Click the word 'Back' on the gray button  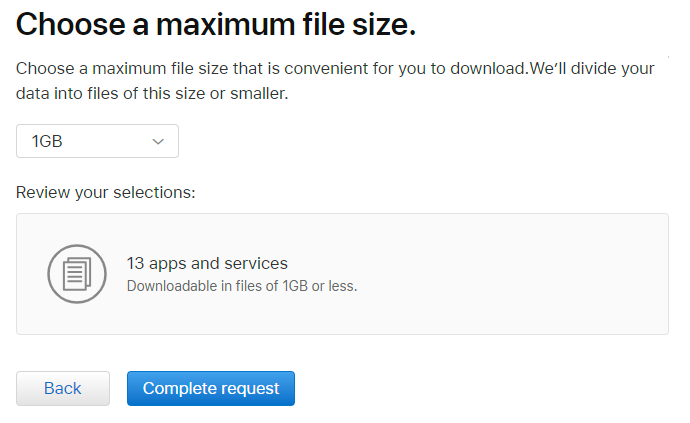click(x=62, y=388)
